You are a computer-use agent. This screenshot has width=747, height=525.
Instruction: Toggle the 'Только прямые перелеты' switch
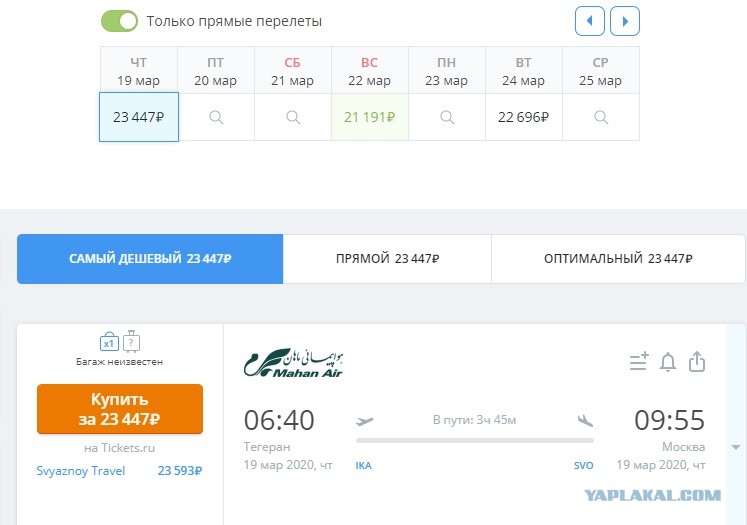tap(119, 21)
